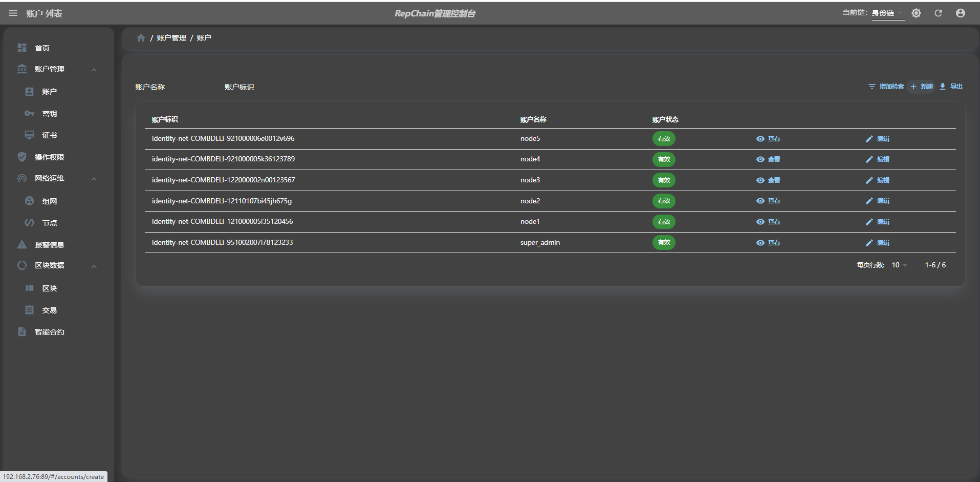
Task: Click the 节点 node icon
Action: 30,222
